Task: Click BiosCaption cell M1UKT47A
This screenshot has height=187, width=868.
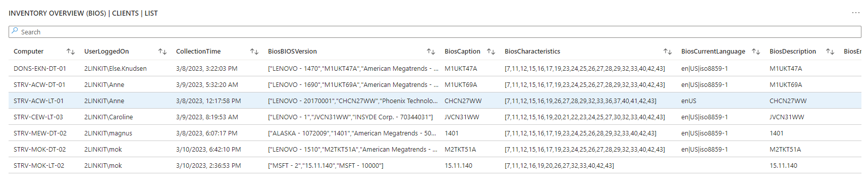Action: click(x=461, y=68)
